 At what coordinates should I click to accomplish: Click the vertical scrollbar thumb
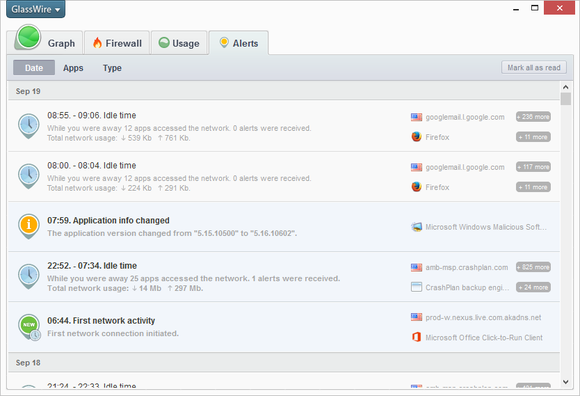click(566, 99)
